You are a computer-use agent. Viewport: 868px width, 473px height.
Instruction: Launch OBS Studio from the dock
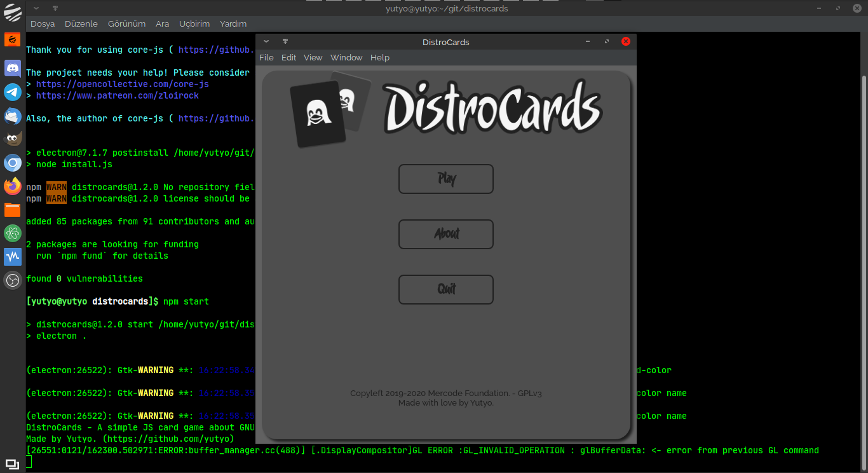[13, 280]
